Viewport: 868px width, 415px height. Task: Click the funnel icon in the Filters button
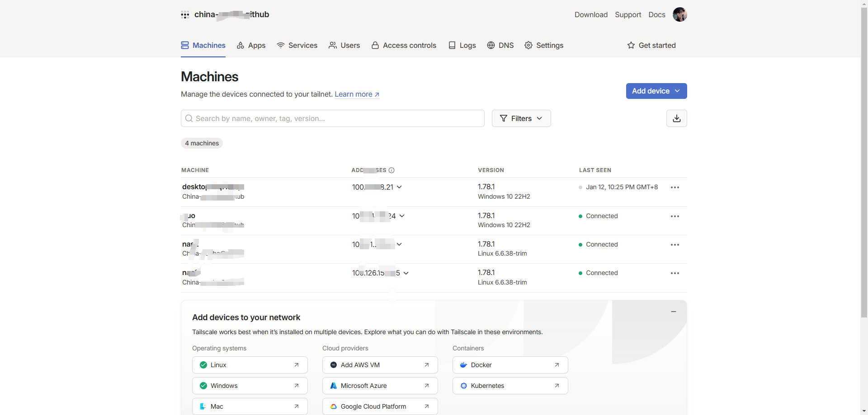[x=504, y=118]
